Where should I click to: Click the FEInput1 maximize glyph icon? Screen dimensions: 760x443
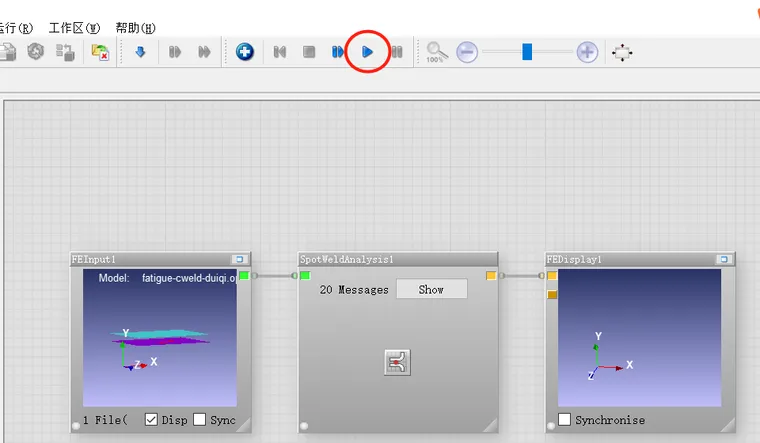point(239,259)
